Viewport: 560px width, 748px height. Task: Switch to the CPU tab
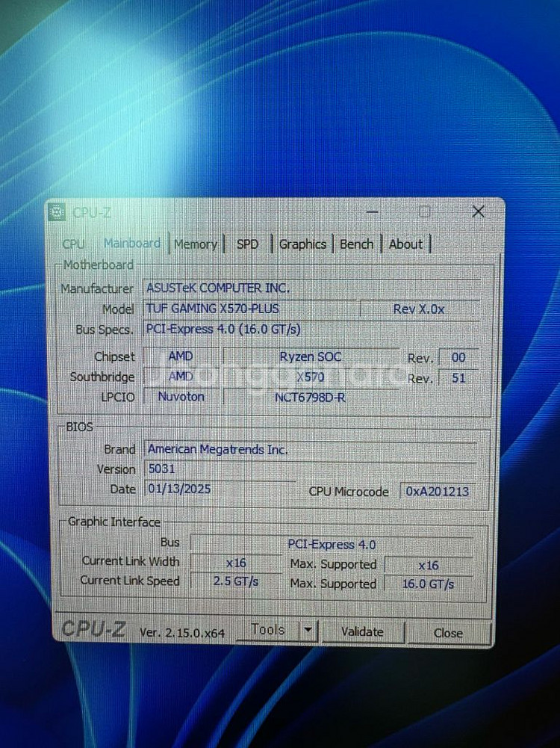pos(73,244)
